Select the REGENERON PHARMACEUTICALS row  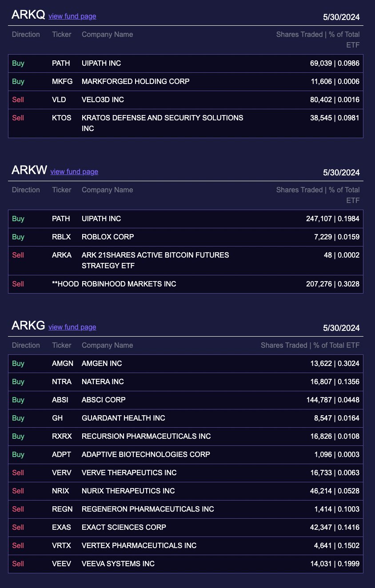(x=186, y=509)
